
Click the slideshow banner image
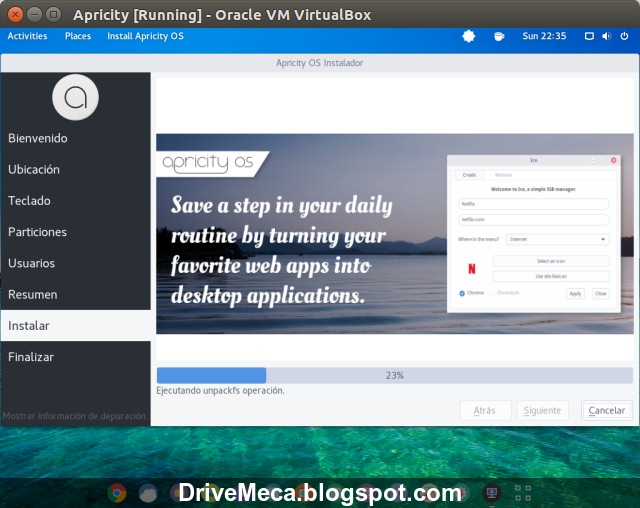(x=395, y=234)
